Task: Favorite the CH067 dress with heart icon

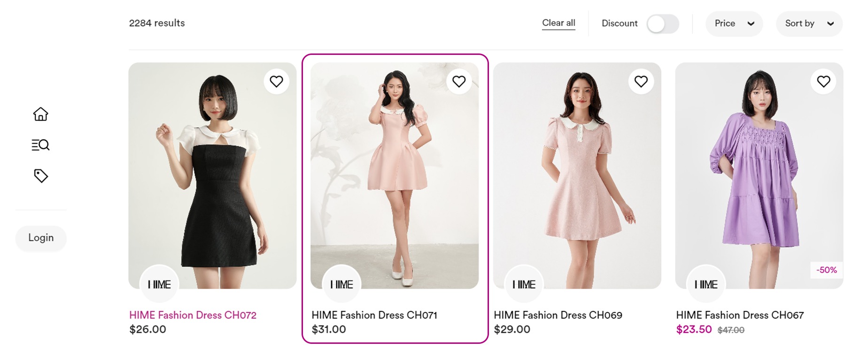Action: coord(823,82)
